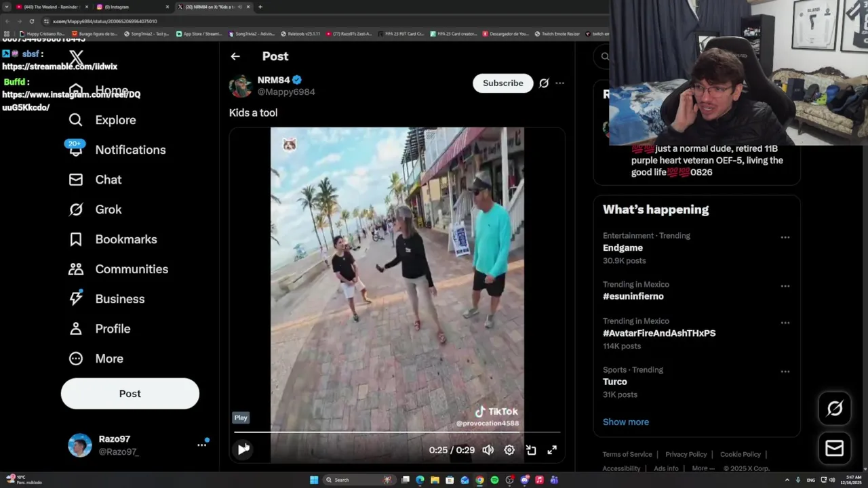The height and width of the screenshot is (488, 868).
Task: Open Explore from the sidebar
Action: (x=102, y=120)
